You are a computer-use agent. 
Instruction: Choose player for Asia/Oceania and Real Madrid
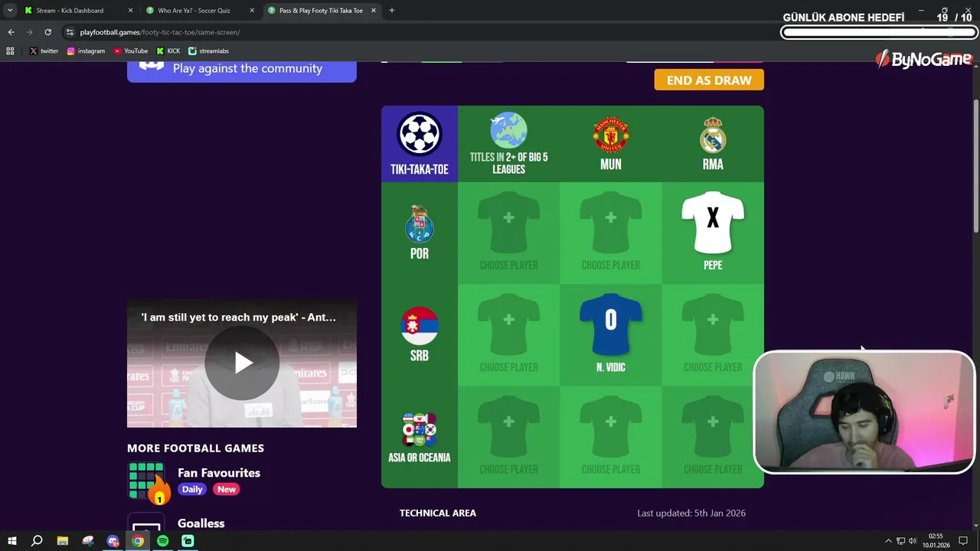[x=713, y=437]
